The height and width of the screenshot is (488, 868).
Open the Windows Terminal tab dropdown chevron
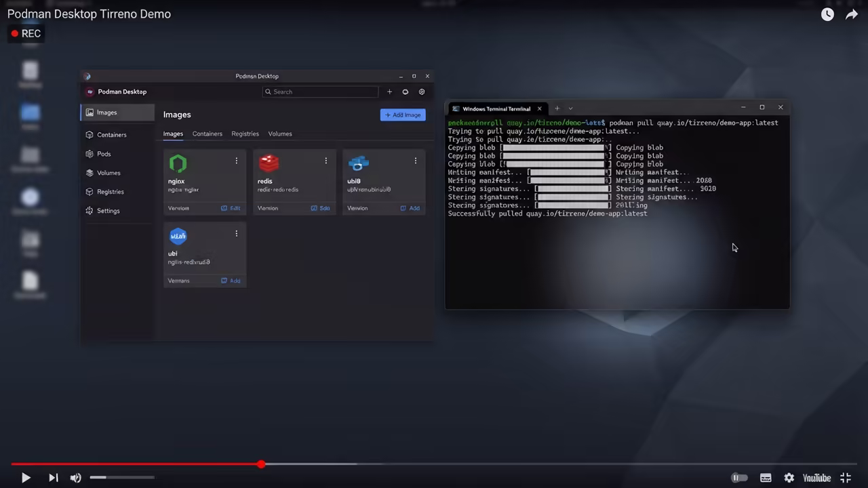click(570, 108)
